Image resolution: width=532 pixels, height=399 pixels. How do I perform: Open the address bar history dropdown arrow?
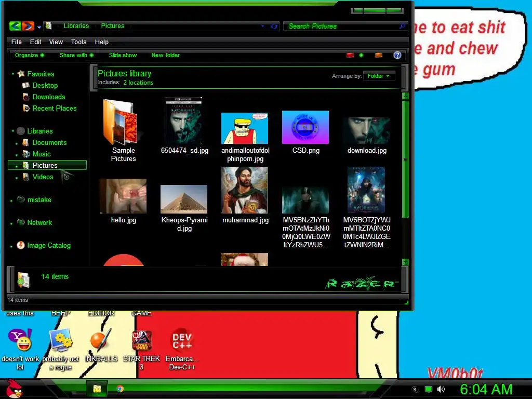[262, 26]
